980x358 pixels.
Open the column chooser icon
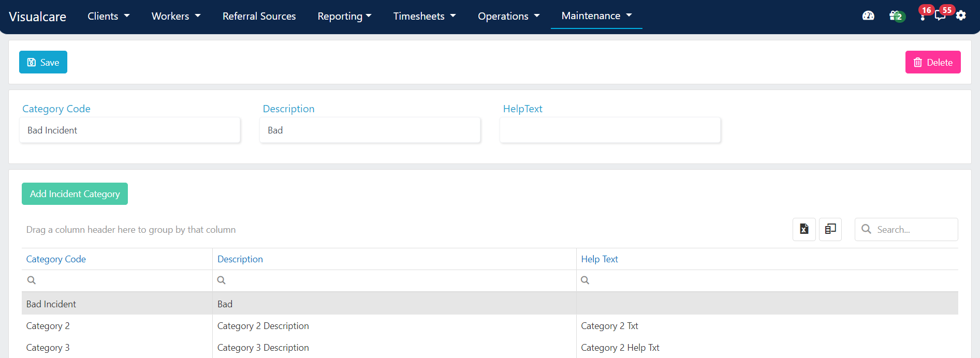830,229
